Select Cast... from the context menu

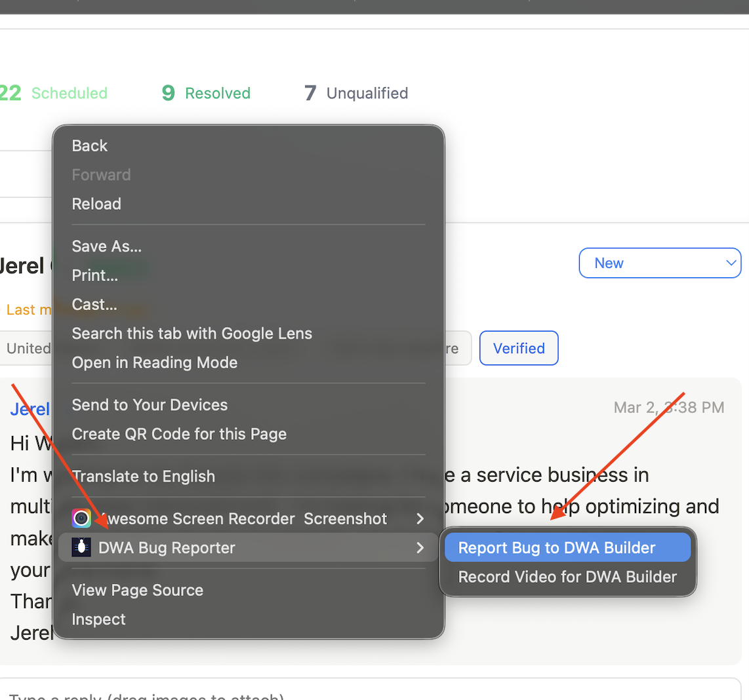[94, 304]
